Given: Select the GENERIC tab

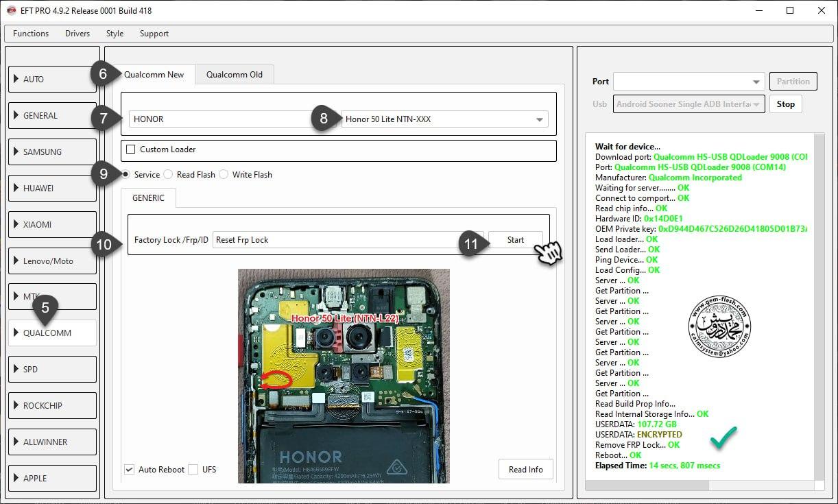Looking at the screenshot, I should (148, 198).
